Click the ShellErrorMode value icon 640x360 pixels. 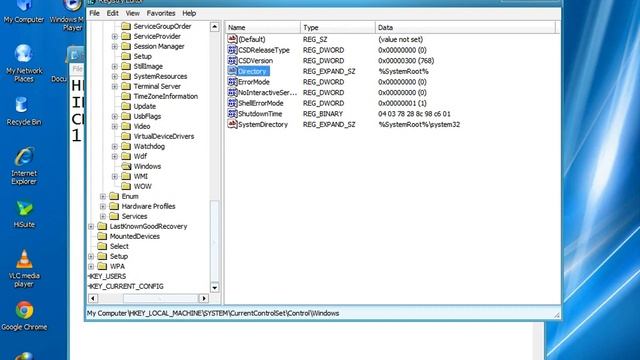(x=232, y=103)
